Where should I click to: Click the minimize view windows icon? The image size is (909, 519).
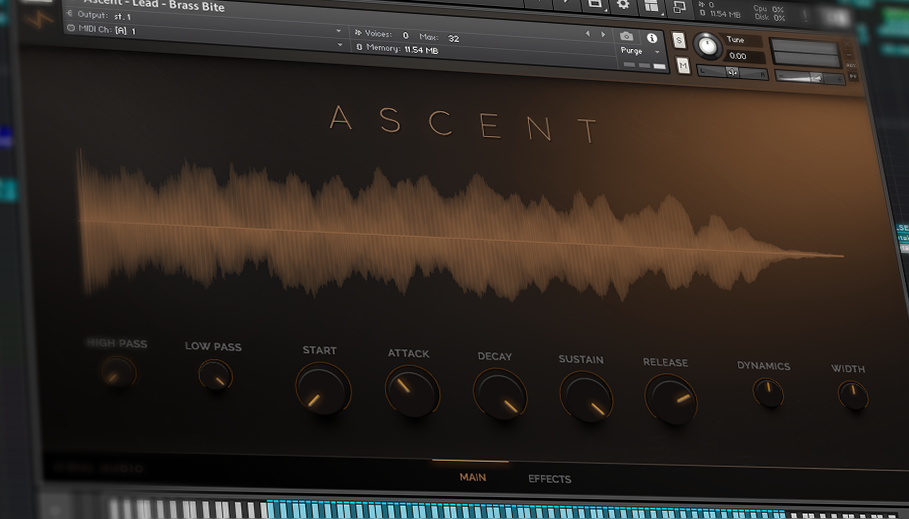coord(679,7)
